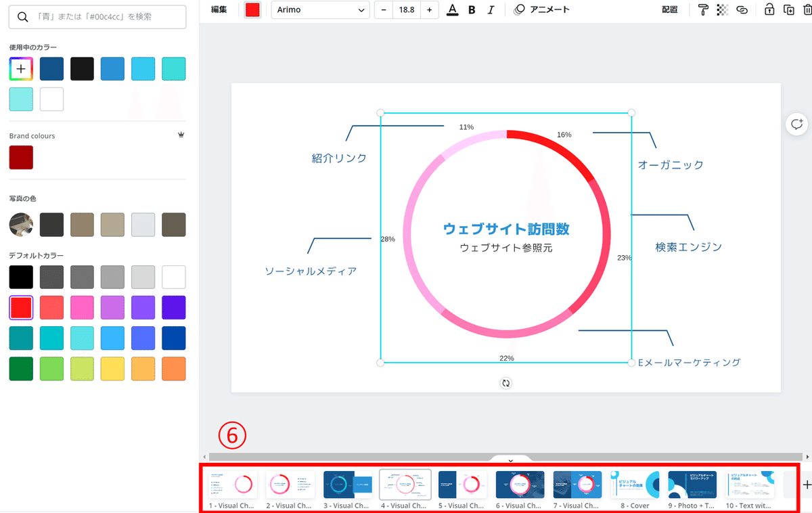Select the paint roller copy-style tool
Image resolution: width=812 pixels, height=513 pixels.
coord(704,9)
